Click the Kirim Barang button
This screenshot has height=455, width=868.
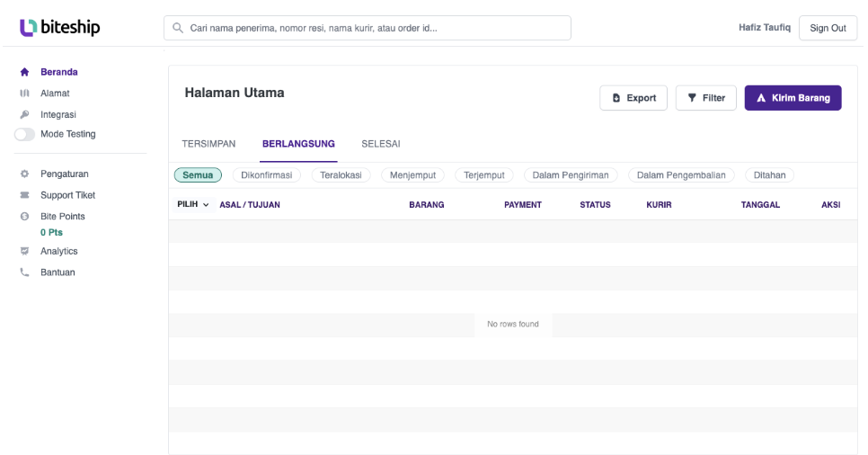pos(793,98)
